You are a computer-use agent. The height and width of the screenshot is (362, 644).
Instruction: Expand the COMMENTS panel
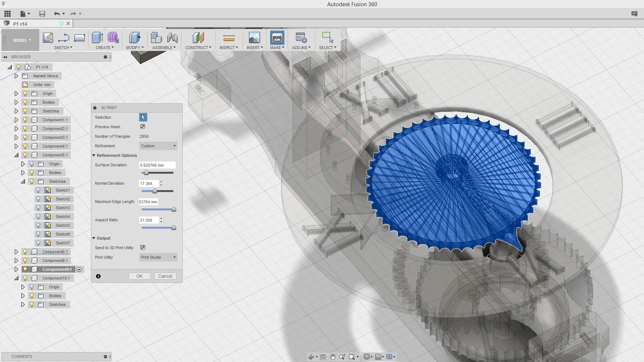click(106, 357)
